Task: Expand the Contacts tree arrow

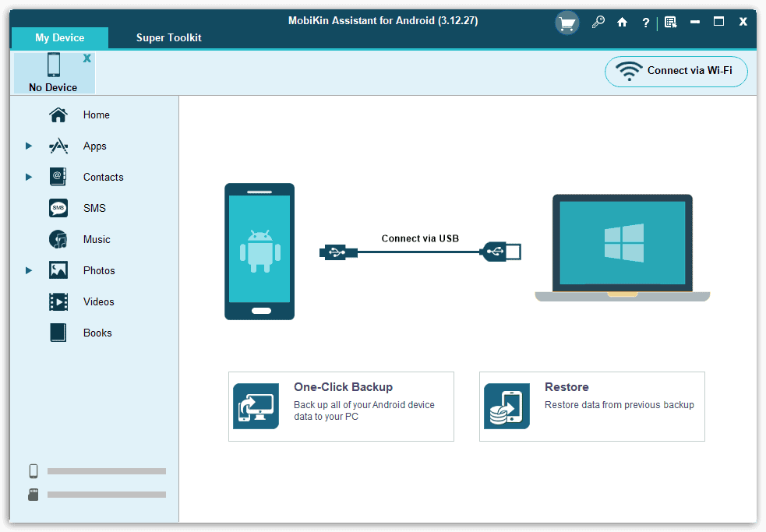Action: click(x=29, y=177)
